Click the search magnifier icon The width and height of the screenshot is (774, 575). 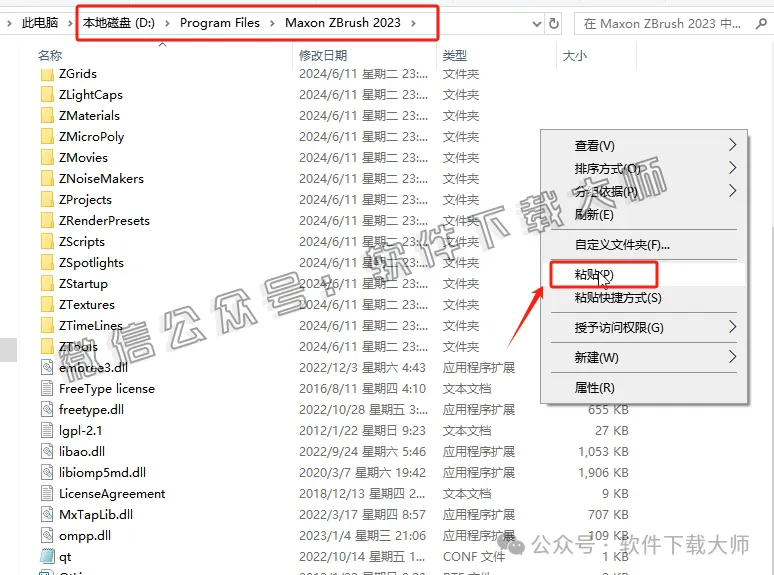tap(761, 23)
